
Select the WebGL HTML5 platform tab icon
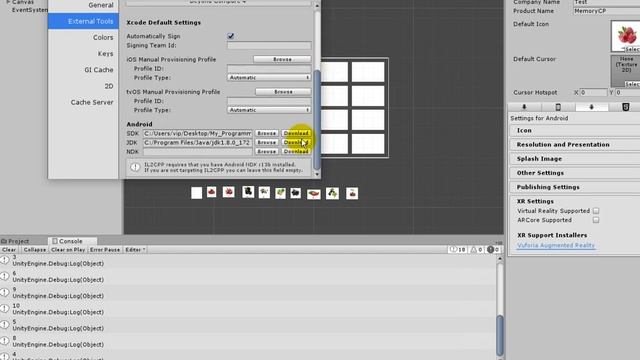pos(625,107)
